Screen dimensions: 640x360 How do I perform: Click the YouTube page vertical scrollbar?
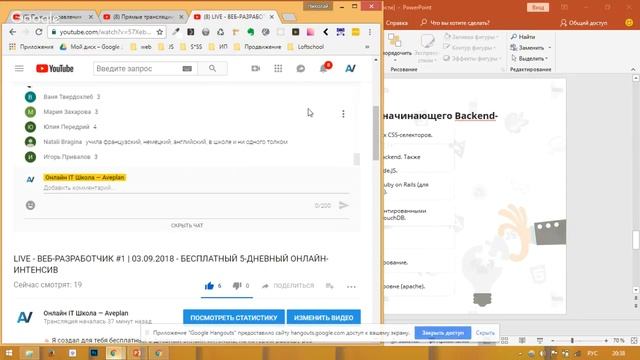[x=376, y=133]
